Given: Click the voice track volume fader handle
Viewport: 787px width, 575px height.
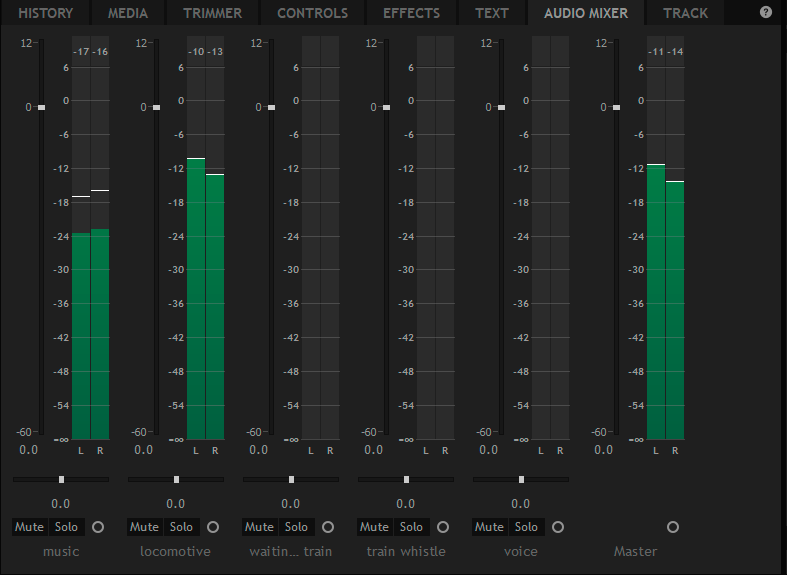Looking at the screenshot, I should 501,107.
